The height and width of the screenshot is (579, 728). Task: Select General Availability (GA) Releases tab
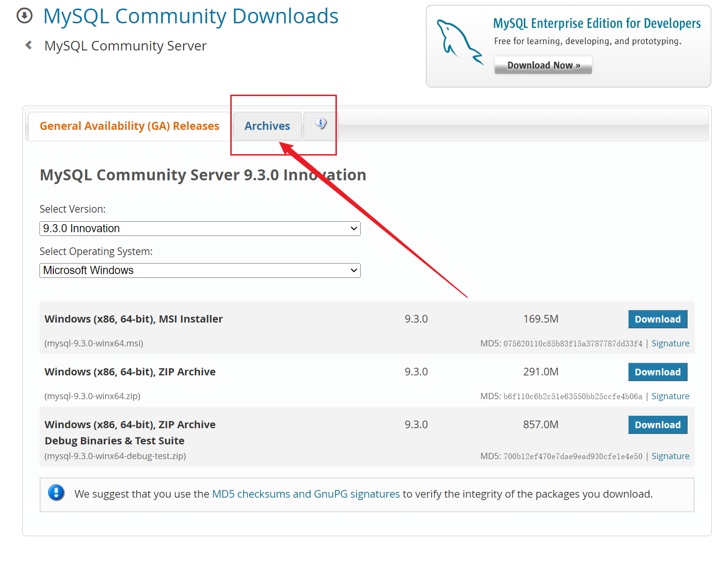tap(129, 126)
